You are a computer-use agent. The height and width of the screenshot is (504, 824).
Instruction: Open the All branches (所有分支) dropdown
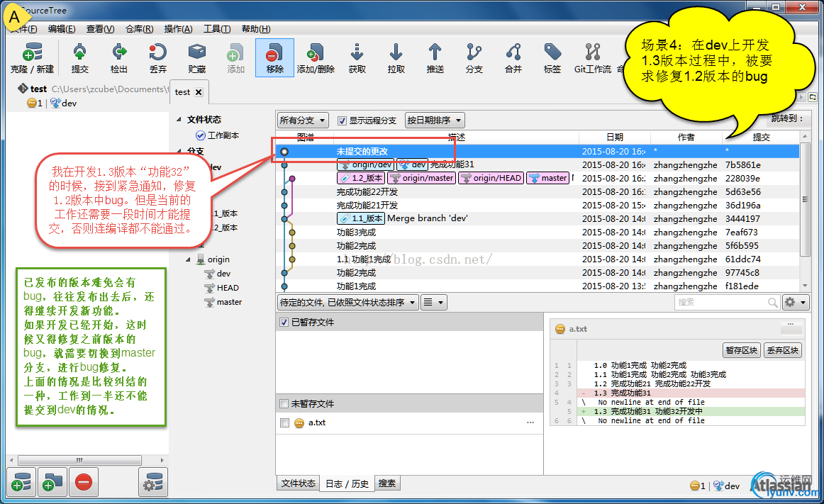[303, 121]
